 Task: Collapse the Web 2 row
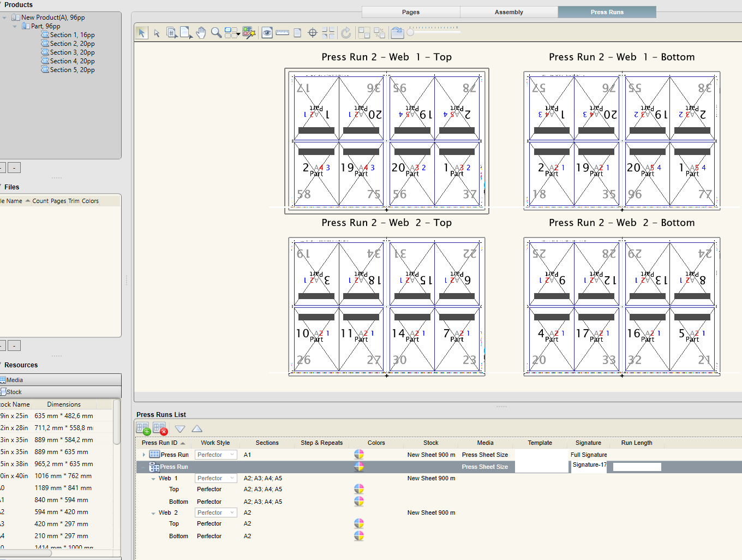153,513
